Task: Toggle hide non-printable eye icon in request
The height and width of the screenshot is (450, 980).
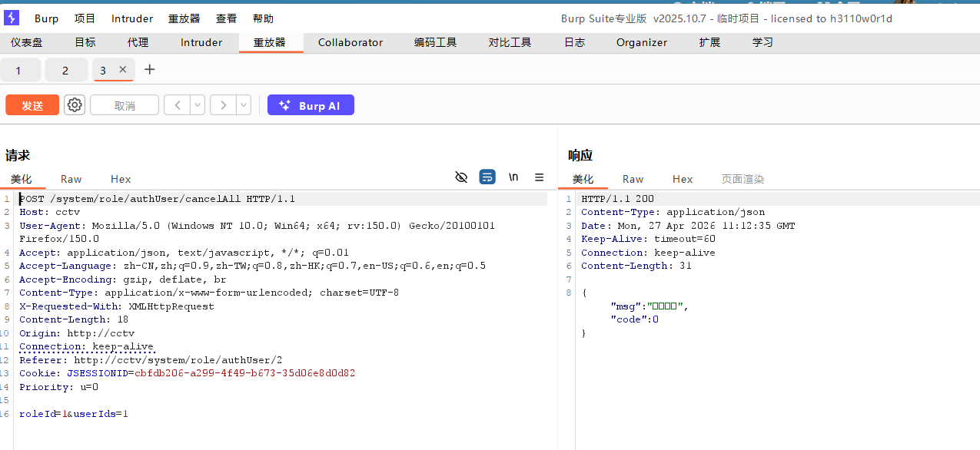Action: [x=461, y=177]
